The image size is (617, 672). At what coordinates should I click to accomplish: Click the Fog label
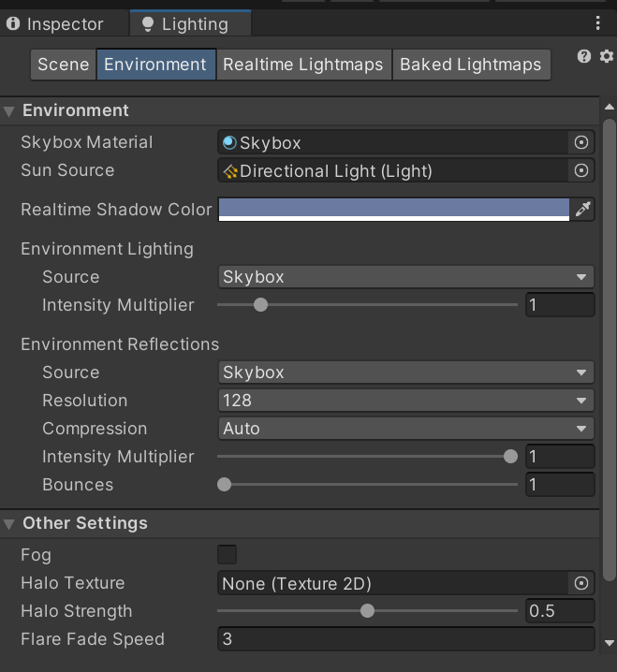point(36,555)
